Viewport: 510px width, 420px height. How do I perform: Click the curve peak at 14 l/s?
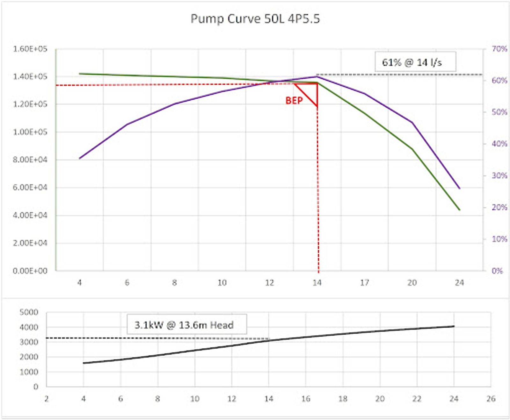click(318, 76)
